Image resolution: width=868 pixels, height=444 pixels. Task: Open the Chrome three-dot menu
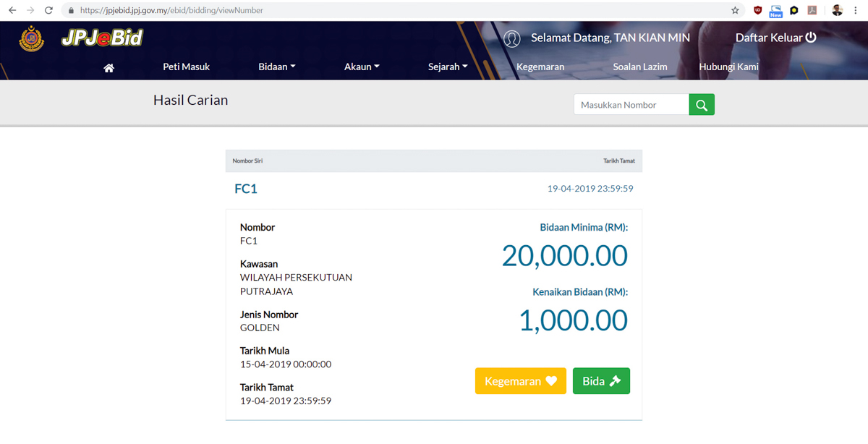pos(856,10)
